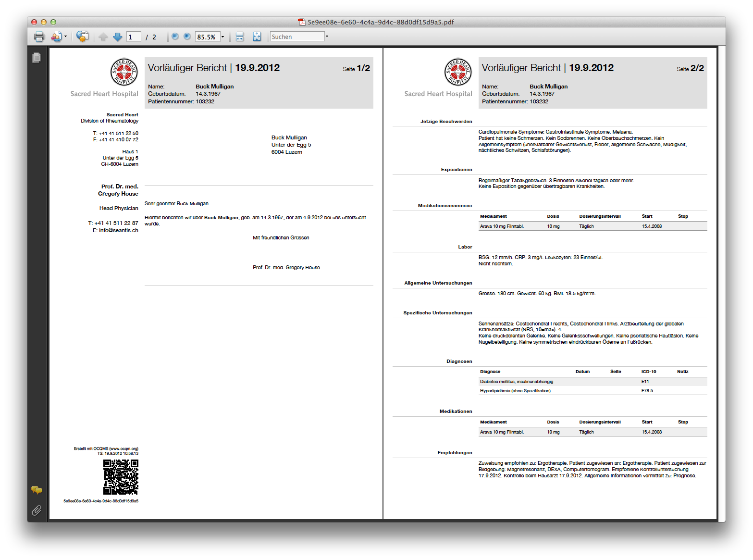The image size is (753, 560).
Task: Open the zoom percentage dropdown arrow
Action: (222, 37)
